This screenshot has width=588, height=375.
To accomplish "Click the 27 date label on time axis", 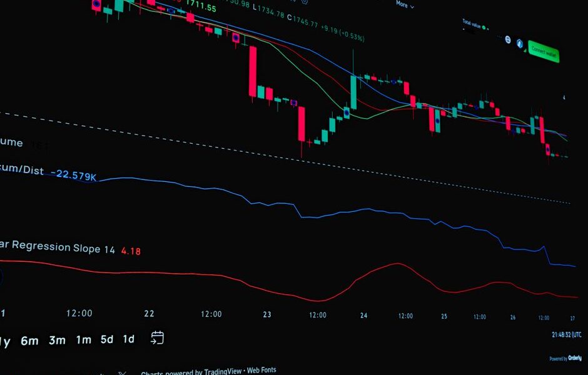I will [572, 318].
